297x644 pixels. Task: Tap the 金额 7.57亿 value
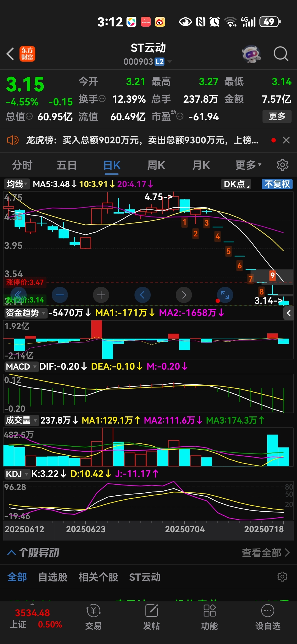(x=276, y=99)
